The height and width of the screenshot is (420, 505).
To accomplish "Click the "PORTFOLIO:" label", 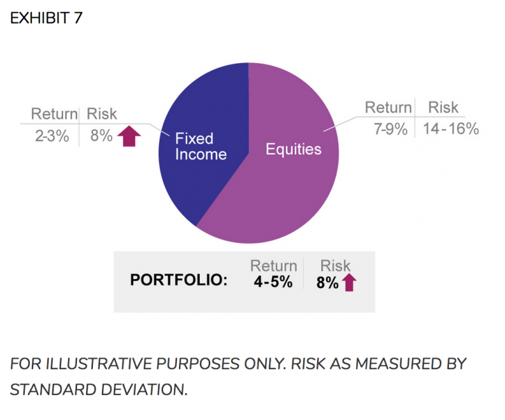I will (178, 281).
